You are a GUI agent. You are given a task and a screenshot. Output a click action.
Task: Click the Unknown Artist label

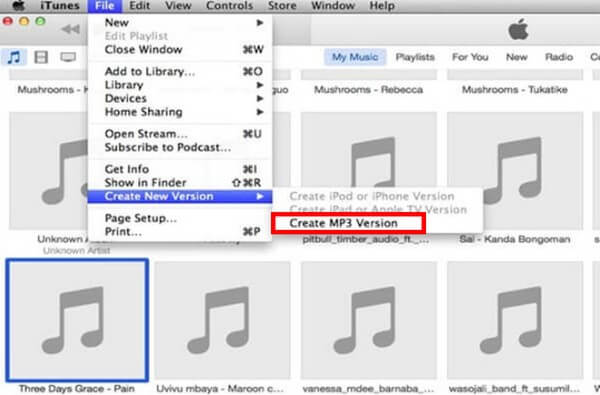tap(77, 251)
